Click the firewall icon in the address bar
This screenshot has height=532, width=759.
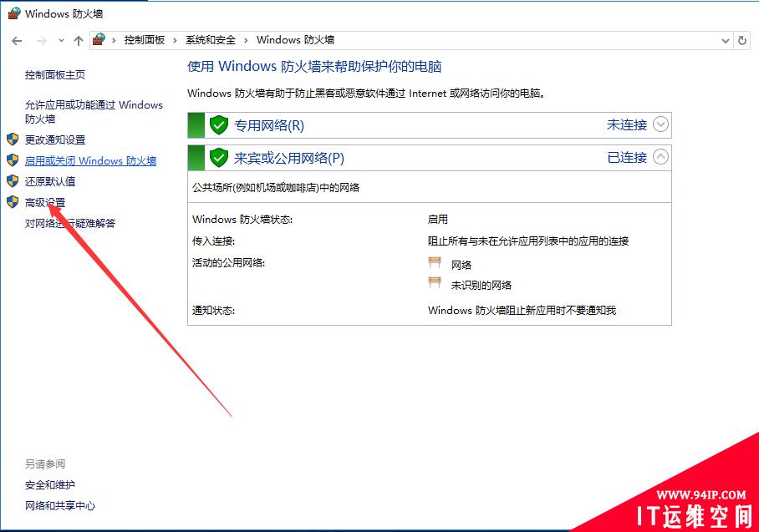click(99, 39)
